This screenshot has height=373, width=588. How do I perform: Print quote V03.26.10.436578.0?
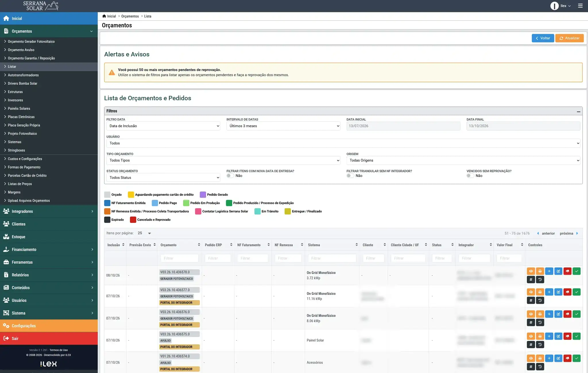click(540, 271)
